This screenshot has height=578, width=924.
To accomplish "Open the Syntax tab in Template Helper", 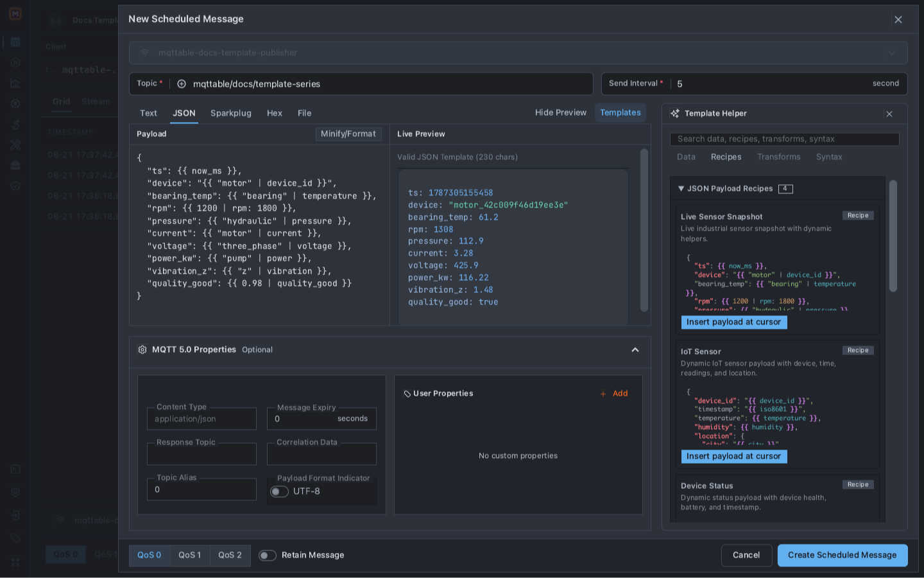I will 829,157.
